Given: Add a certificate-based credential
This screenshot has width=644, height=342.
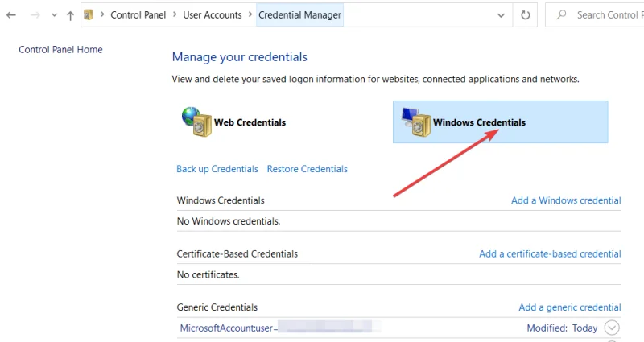Looking at the screenshot, I should [x=550, y=253].
